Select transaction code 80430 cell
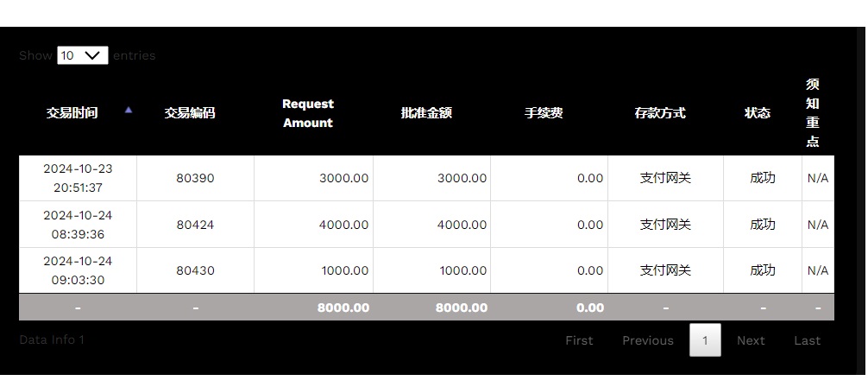868x387 pixels. 195,270
